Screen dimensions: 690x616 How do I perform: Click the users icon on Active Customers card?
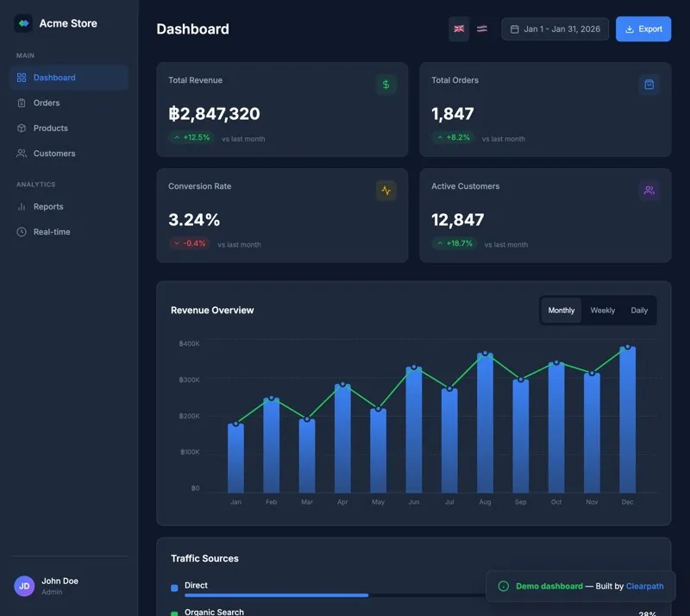649,191
